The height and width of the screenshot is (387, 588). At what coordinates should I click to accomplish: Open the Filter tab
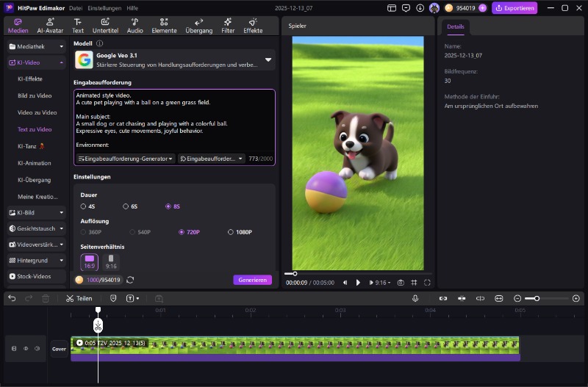pos(228,26)
